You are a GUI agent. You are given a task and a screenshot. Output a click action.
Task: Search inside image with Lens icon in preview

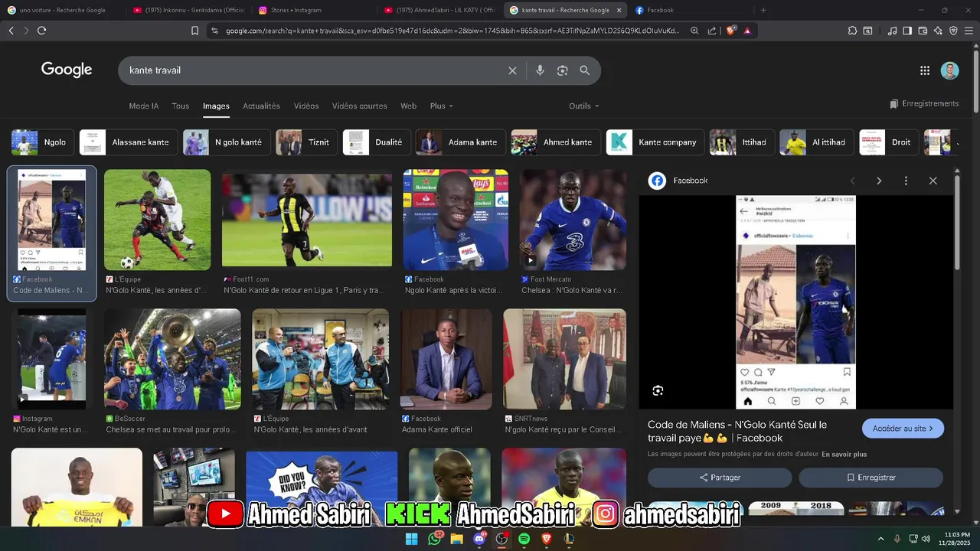658,391
